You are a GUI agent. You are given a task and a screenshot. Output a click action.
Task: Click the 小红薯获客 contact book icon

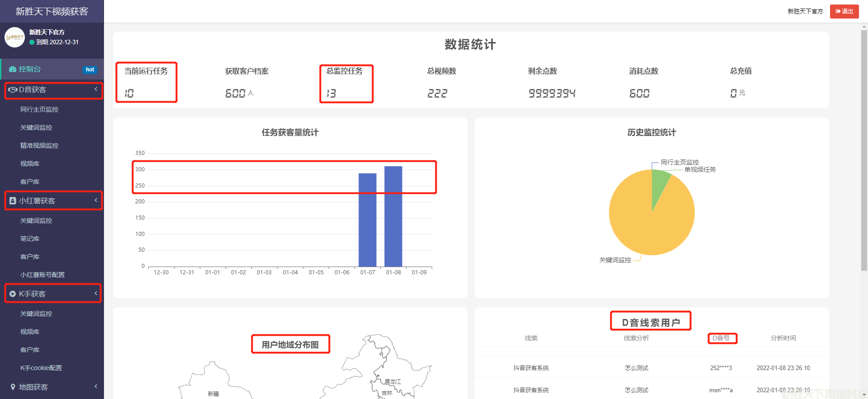coord(13,201)
